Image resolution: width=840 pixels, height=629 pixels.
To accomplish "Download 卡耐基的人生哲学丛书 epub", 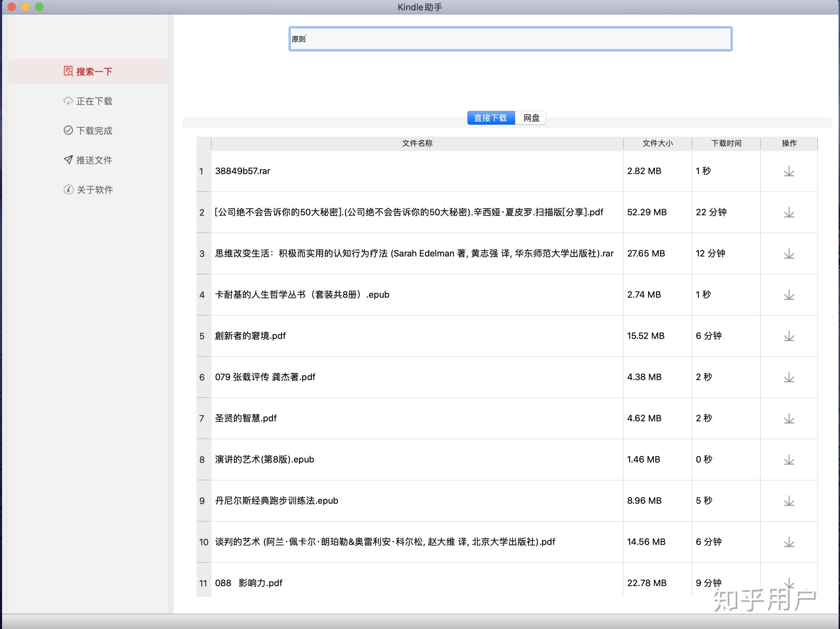I will (789, 295).
